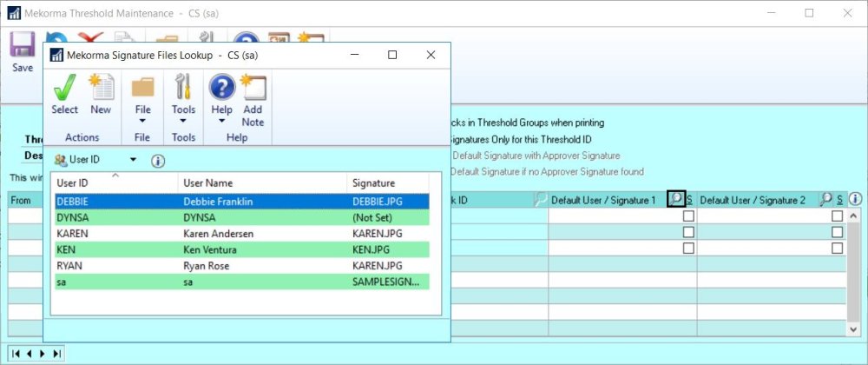Click the first row's Default User / Signature 1 field

click(x=615, y=216)
